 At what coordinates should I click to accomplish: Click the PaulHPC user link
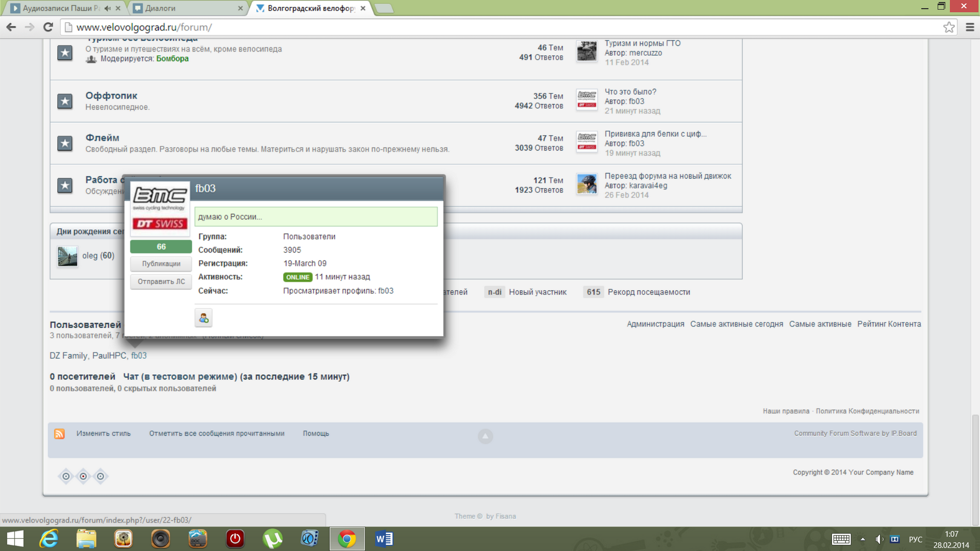click(x=109, y=356)
